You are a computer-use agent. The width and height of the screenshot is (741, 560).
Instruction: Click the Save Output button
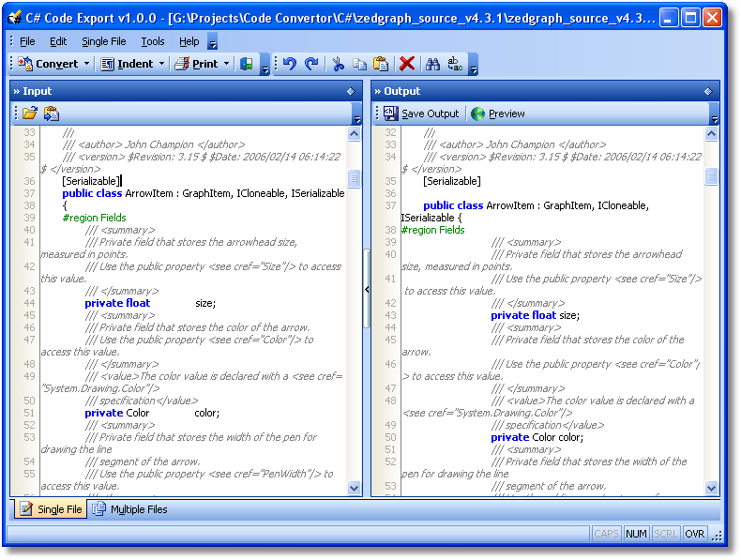pyautogui.click(x=421, y=114)
